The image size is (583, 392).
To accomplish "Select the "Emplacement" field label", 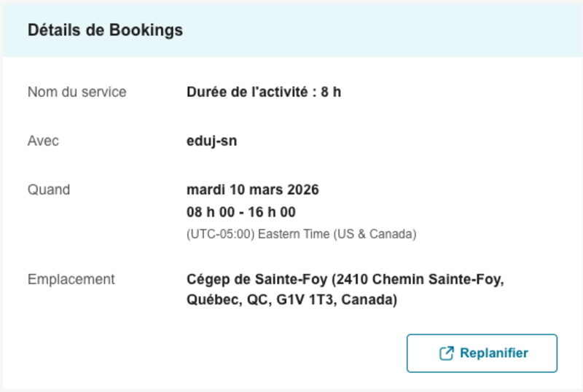I will pyautogui.click(x=71, y=279).
